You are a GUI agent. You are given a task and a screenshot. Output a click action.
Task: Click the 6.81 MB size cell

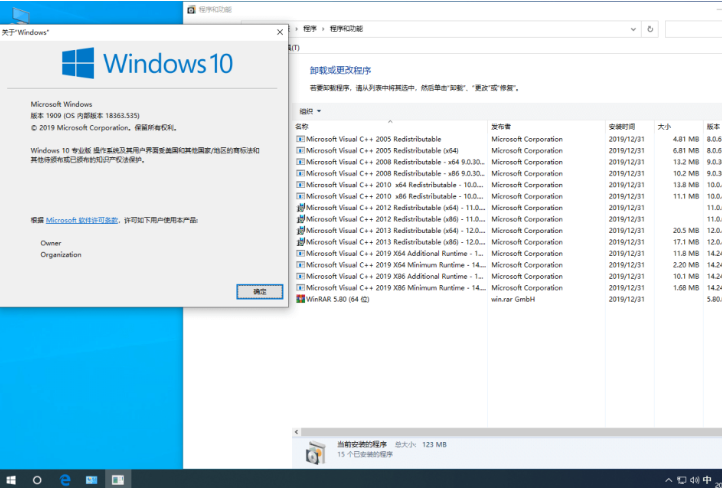pyautogui.click(x=686, y=151)
